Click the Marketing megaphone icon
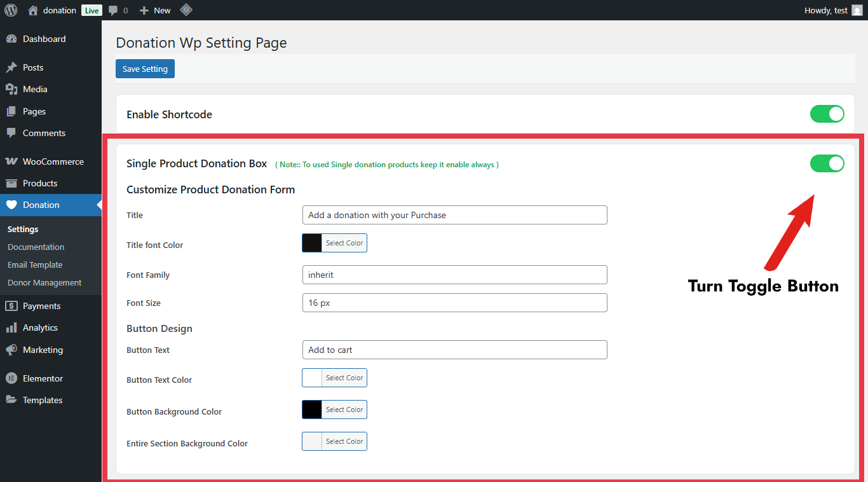 tap(11, 350)
